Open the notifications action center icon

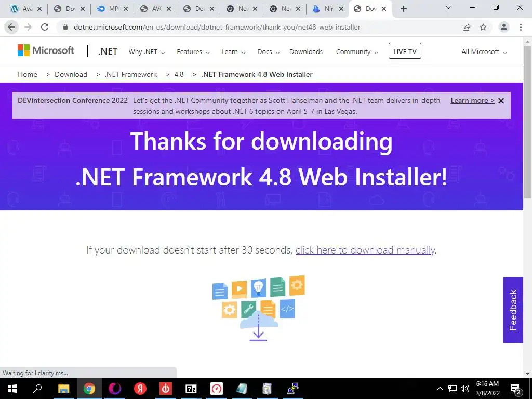click(516, 389)
